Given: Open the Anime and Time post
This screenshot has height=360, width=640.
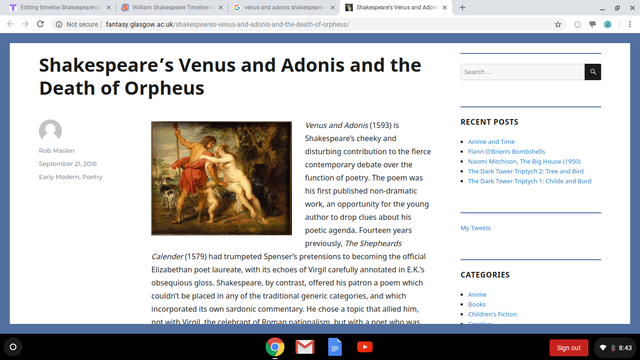Looking at the screenshot, I should pos(491,142).
